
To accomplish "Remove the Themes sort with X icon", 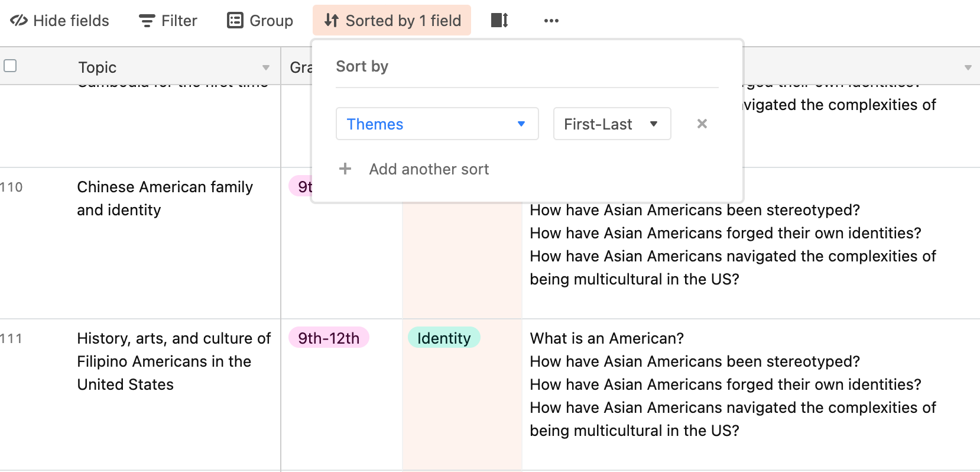I will tap(702, 124).
